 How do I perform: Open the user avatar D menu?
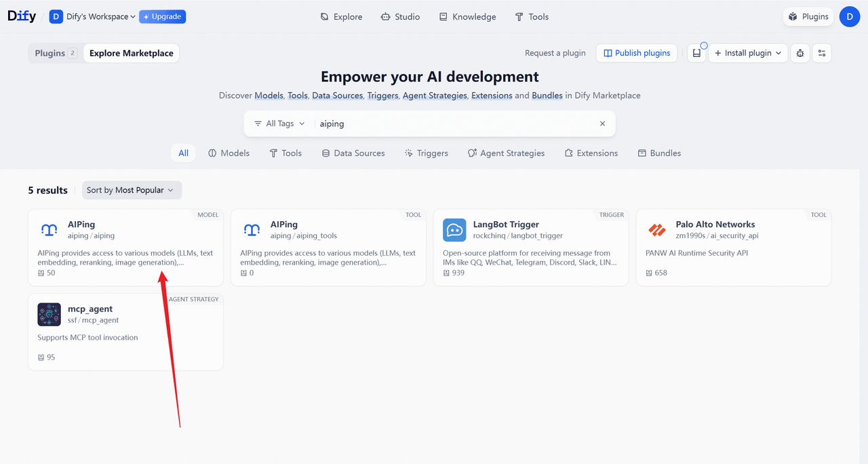(849, 16)
